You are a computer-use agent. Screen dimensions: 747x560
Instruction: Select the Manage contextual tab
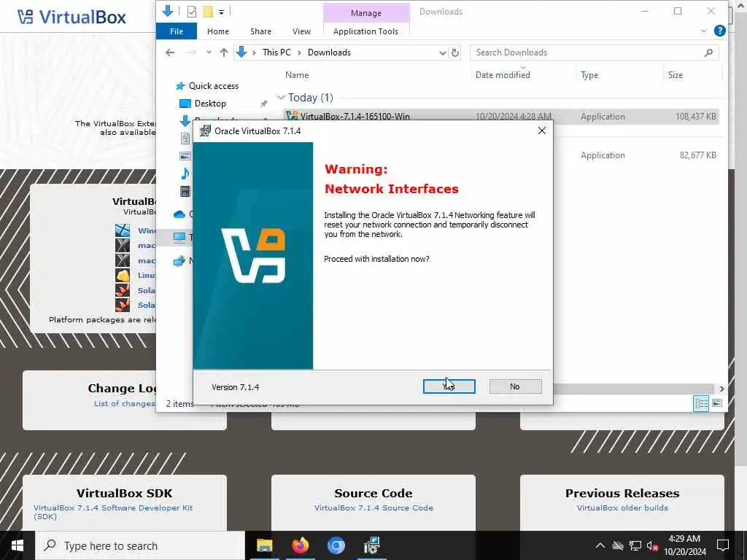pos(366,13)
